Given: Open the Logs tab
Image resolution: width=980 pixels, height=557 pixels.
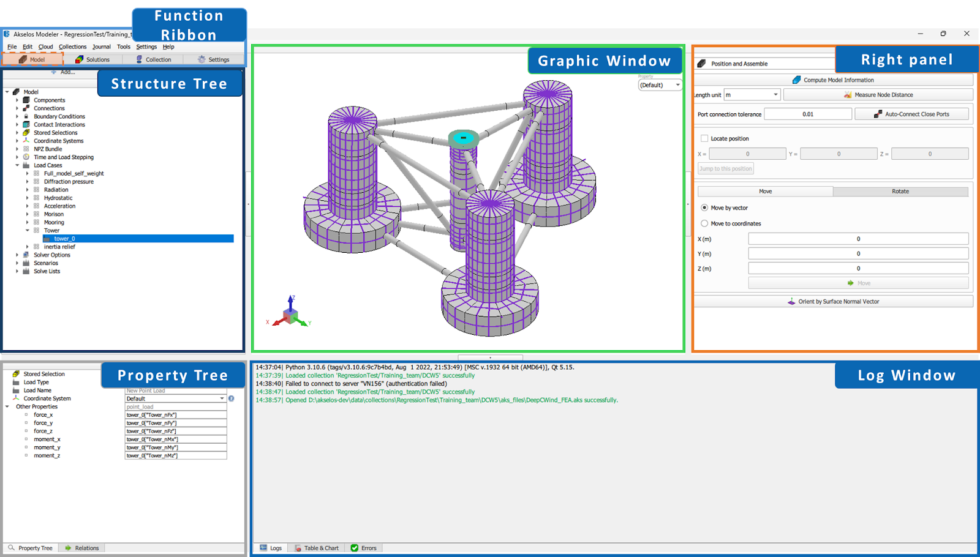Looking at the screenshot, I should [x=271, y=548].
